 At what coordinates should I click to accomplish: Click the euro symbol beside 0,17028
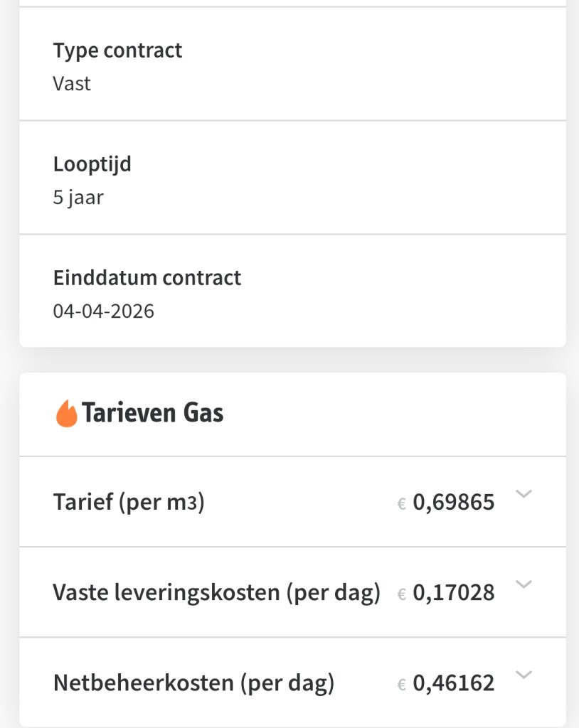tap(402, 594)
